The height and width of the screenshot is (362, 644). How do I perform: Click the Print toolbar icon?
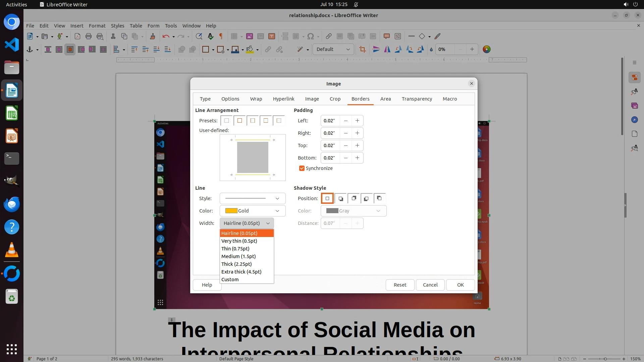click(x=89, y=36)
